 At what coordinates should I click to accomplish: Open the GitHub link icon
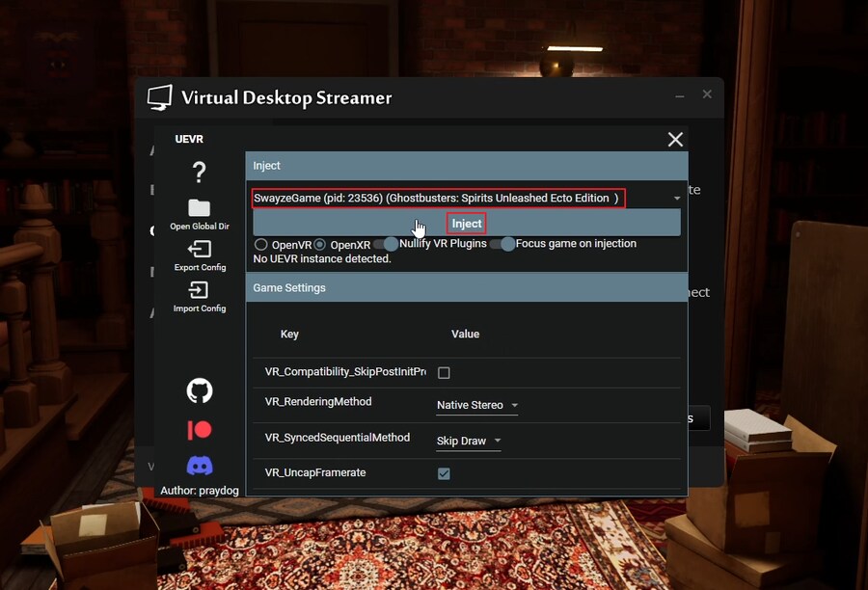199,390
